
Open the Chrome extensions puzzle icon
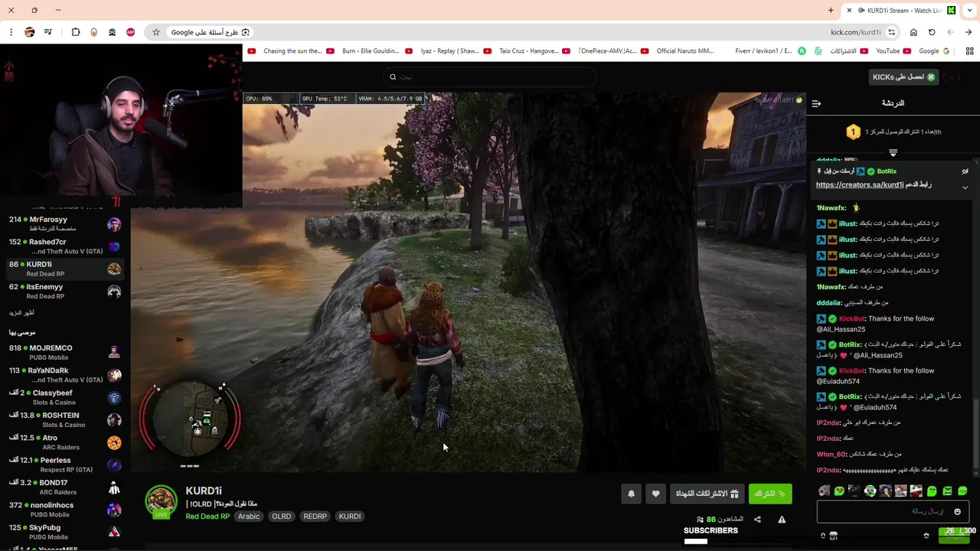(x=75, y=32)
